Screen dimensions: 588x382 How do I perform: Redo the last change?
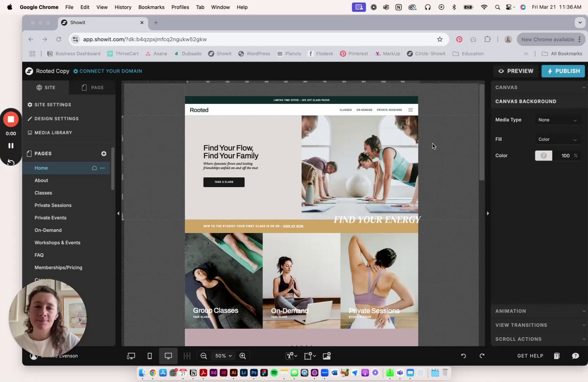tap(482, 356)
